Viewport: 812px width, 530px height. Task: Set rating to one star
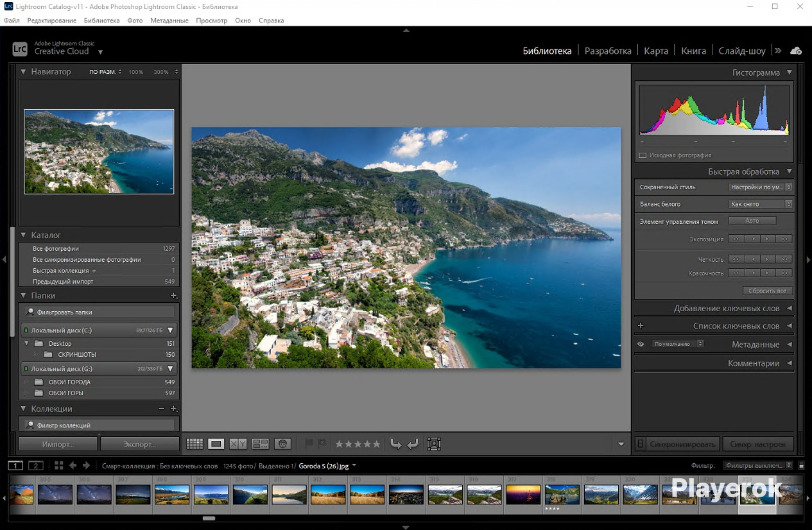(340, 443)
